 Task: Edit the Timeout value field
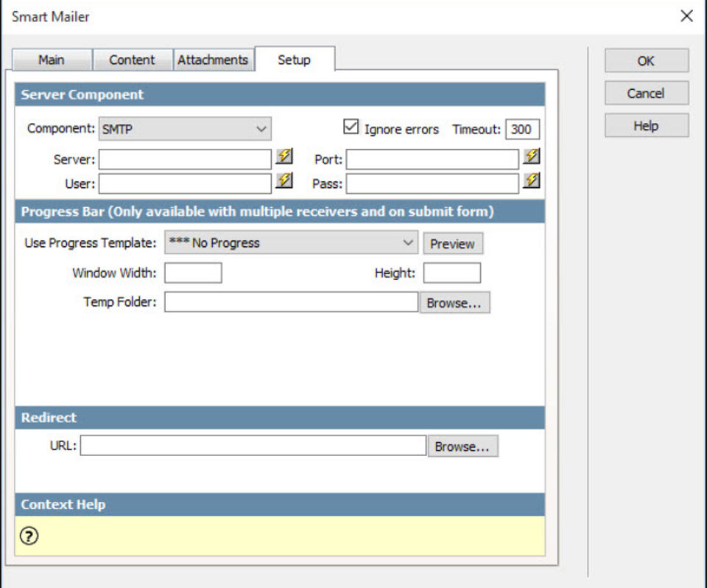pos(523,130)
